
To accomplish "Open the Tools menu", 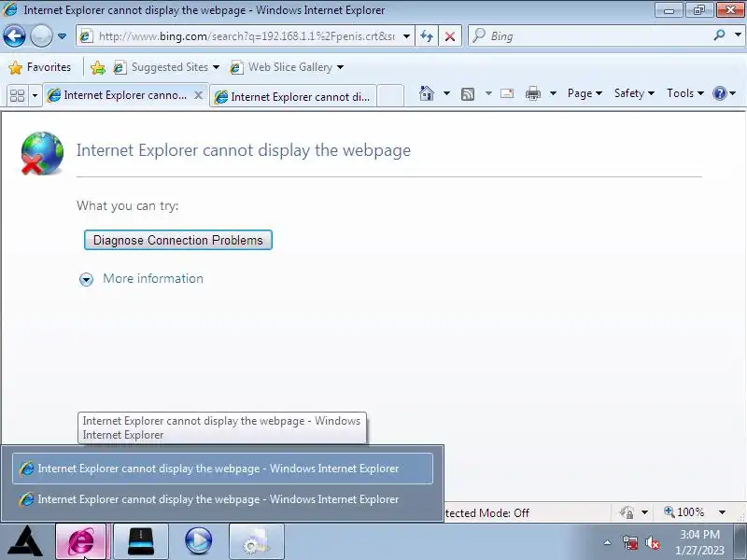I will click(x=685, y=93).
